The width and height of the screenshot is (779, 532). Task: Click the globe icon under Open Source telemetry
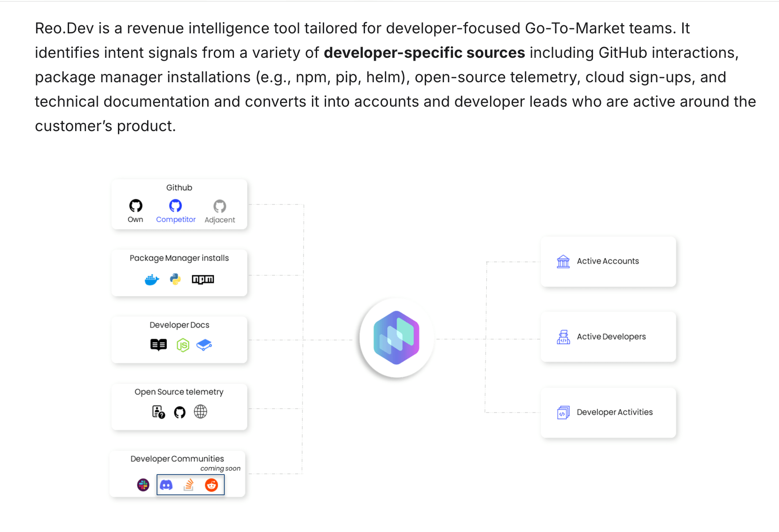pos(201,412)
